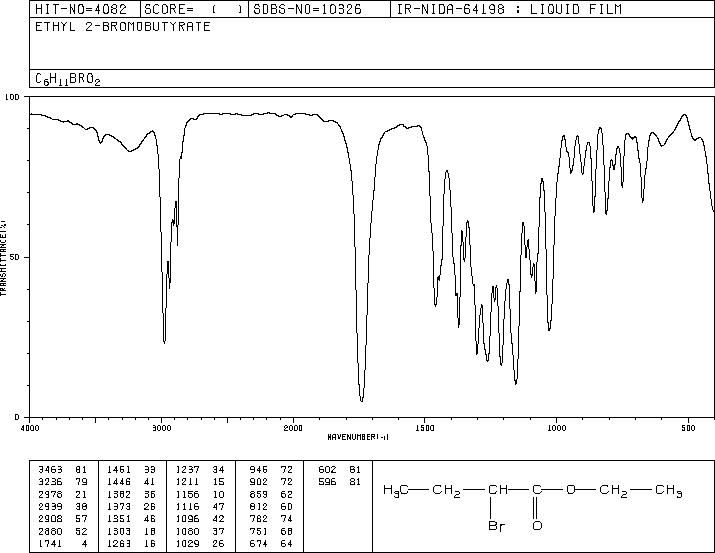This screenshot has height=553, width=715.
Task: Select peak table entry '596'
Action: pyautogui.click(x=327, y=482)
